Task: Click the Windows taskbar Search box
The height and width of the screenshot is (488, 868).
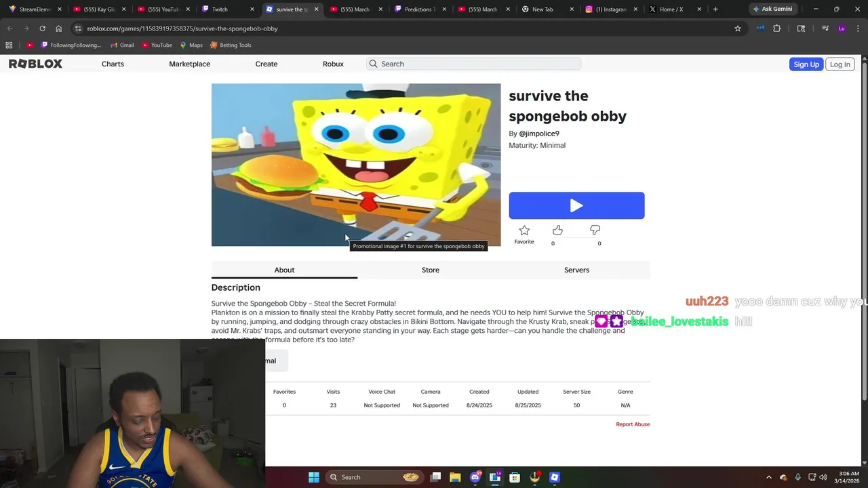Action: click(x=373, y=477)
